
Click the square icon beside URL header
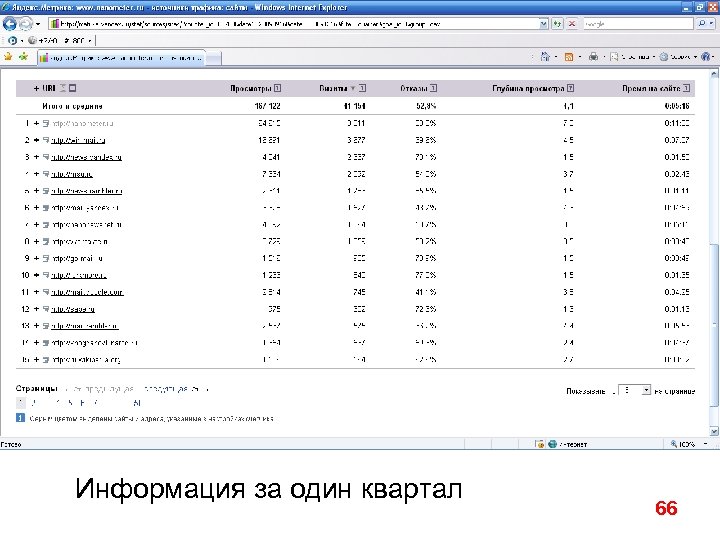click(x=72, y=88)
